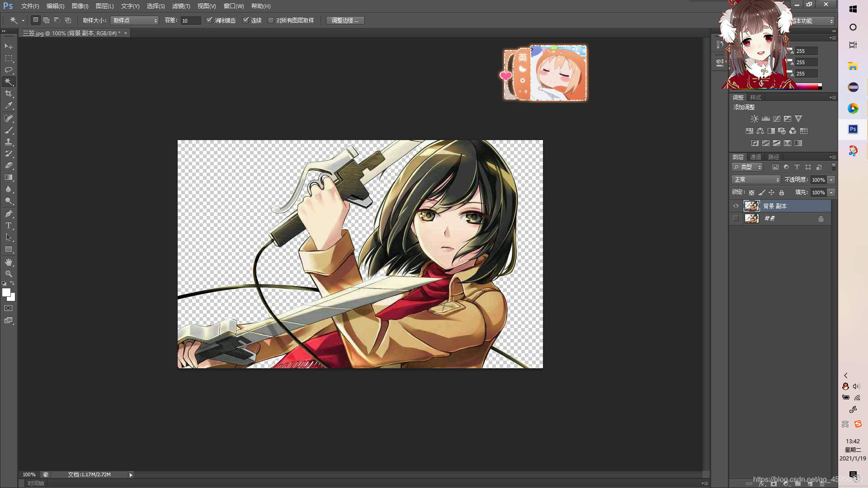Select the Hand tool
The image size is (868, 488).
point(9,262)
